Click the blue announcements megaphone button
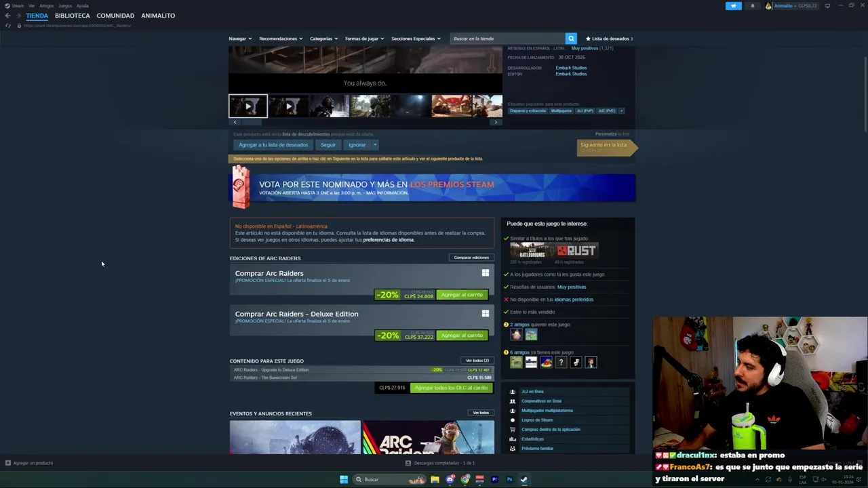This screenshot has height=488, width=868. click(734, 6)
